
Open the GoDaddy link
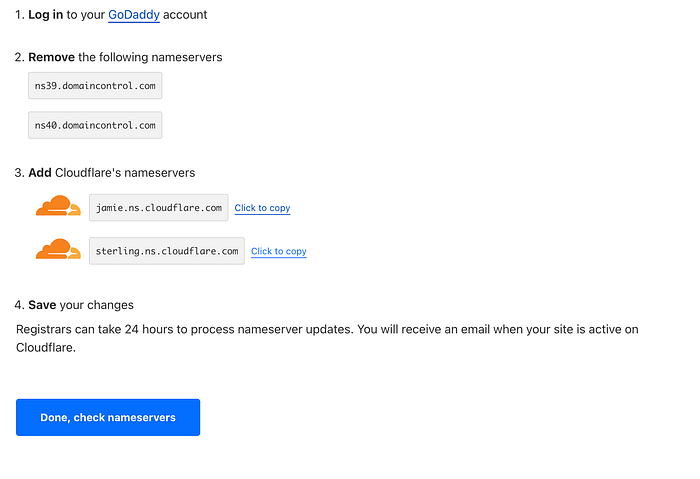(133, 15)
